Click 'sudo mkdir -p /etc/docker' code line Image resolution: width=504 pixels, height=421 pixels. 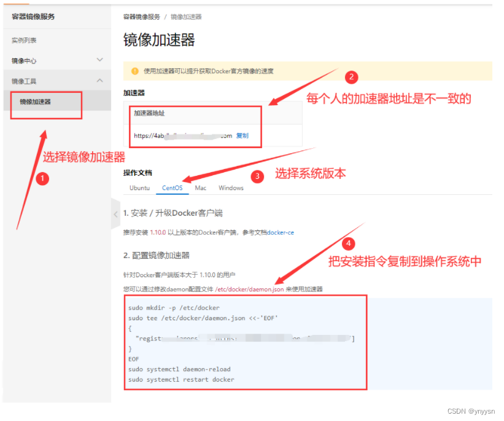tap(174, 308)
